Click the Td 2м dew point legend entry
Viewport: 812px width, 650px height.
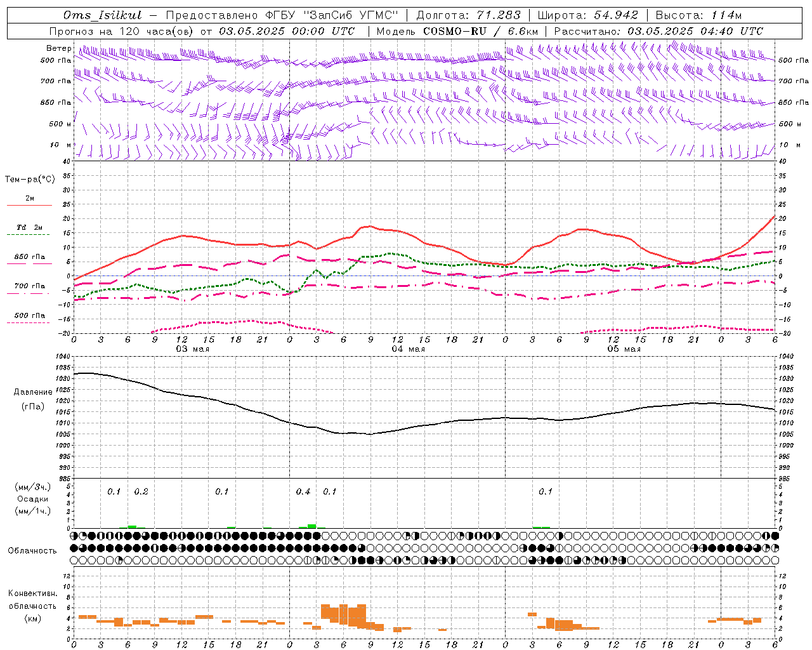30,227
